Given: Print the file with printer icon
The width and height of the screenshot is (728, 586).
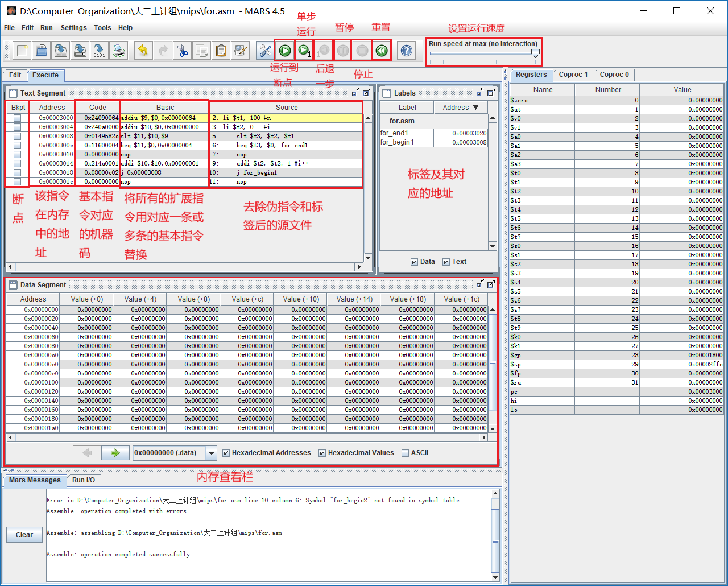Looking at the screenshot, I should coord(119,51).
